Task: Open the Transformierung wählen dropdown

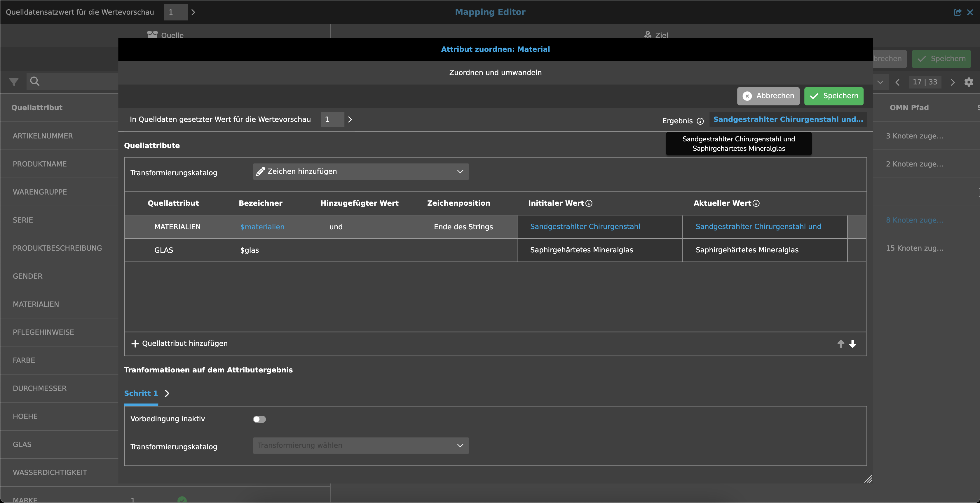Action: [x=360, y=445]
